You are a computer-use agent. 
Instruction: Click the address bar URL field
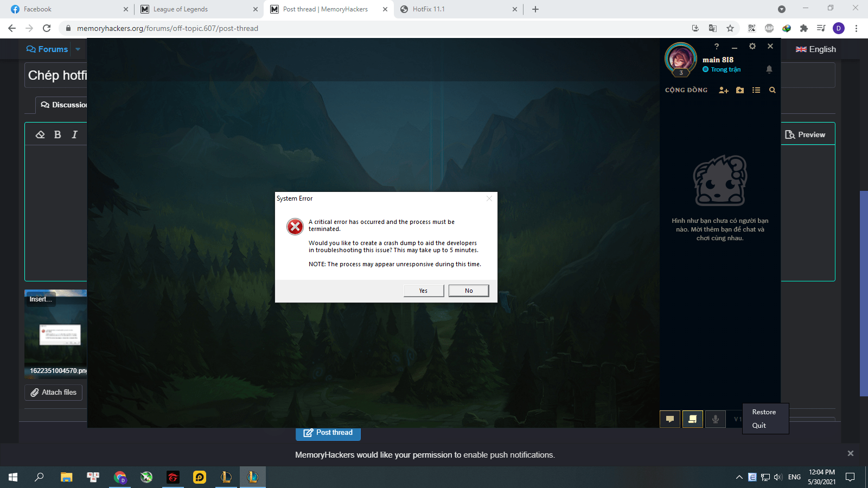(x=374, y=28)
